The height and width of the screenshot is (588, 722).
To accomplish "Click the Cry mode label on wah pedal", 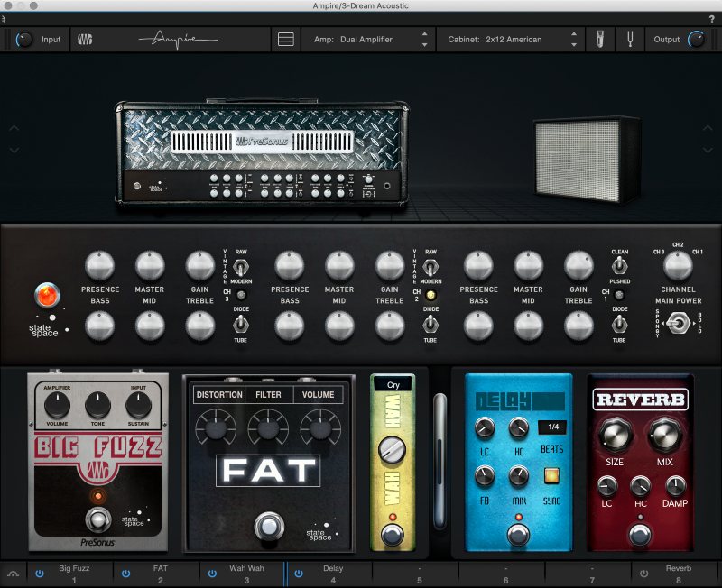I will (393, 383).
